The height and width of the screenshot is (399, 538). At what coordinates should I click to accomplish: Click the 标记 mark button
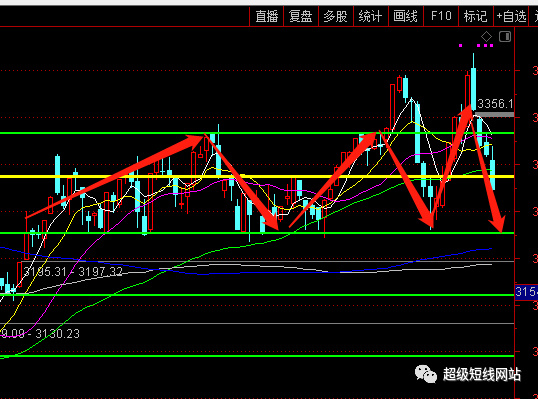(476, 16)
